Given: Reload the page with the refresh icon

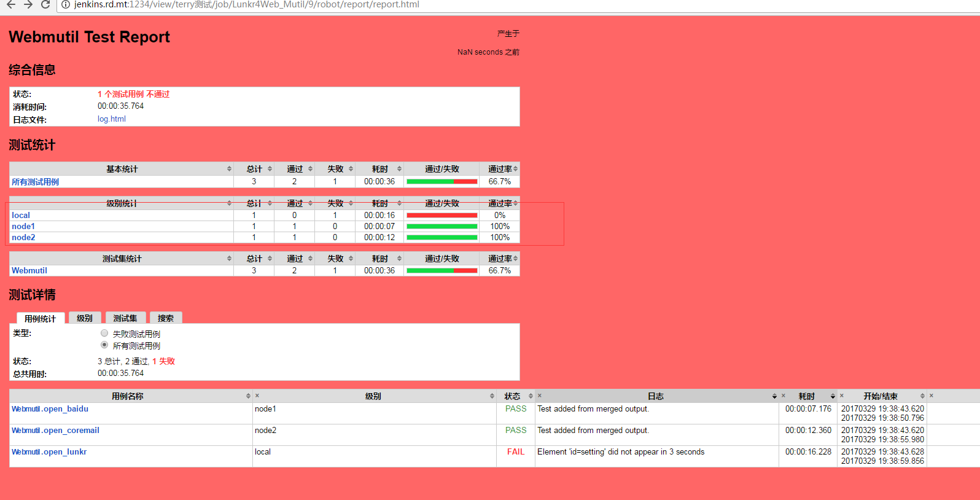Looking at the screenshot, I should coord(45,4).
